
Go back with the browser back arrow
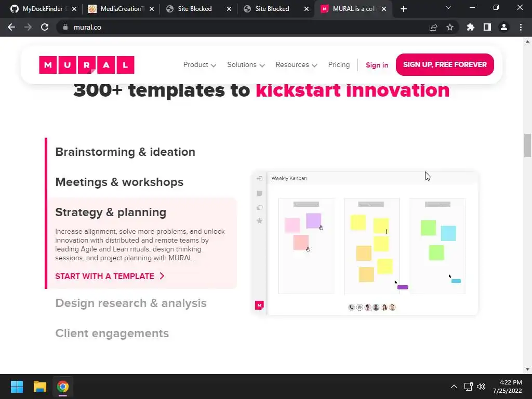coord(11,27)
